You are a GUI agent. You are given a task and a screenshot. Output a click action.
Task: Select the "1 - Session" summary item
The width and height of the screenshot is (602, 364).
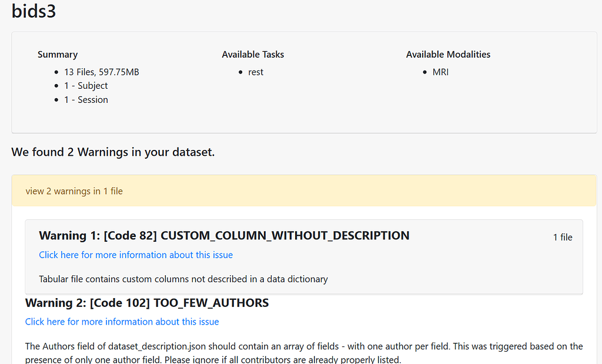(x=86, y=99)
